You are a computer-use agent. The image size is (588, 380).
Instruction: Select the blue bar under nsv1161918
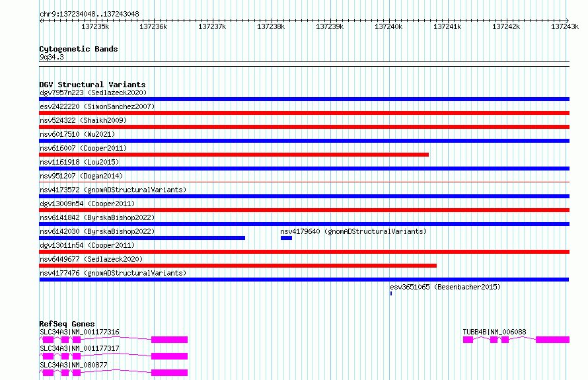[304, 169]
